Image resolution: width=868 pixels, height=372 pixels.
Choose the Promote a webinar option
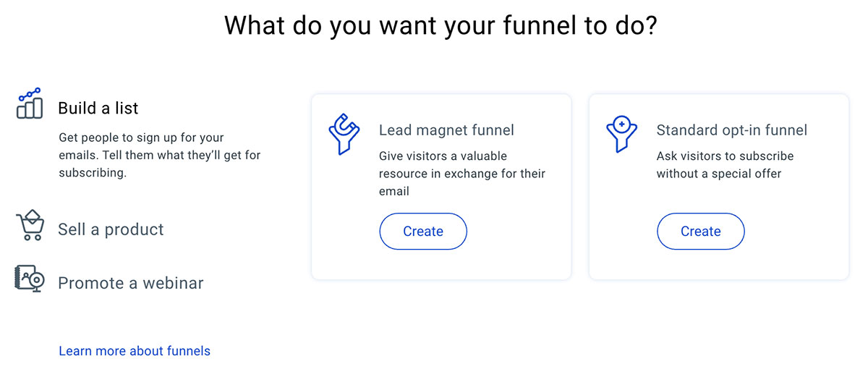coord(131,283)
